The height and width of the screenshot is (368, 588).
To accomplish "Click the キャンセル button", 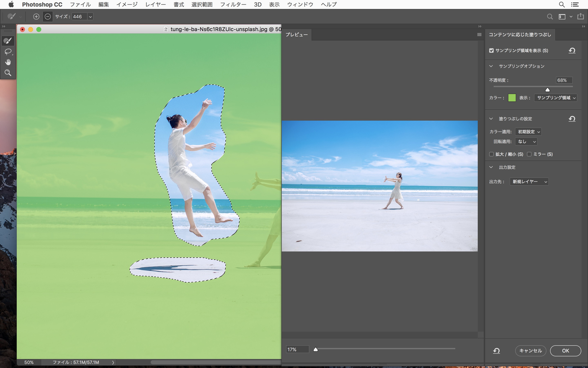I will click(x=531, y=351).
